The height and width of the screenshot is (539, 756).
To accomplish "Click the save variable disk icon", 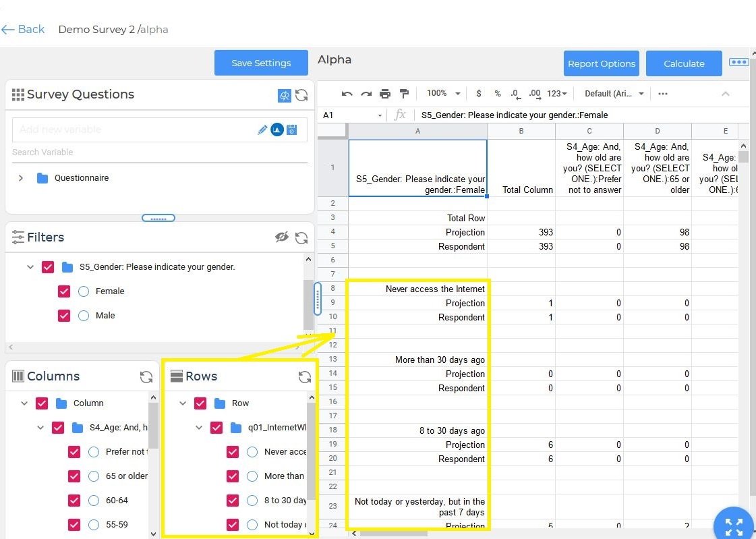I will point(292,130).
